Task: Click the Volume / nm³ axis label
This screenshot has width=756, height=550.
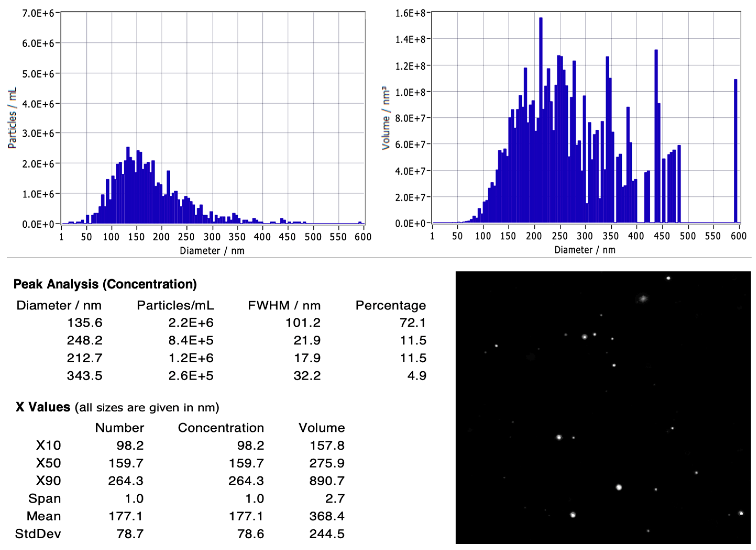Action: tap(386, 118)
